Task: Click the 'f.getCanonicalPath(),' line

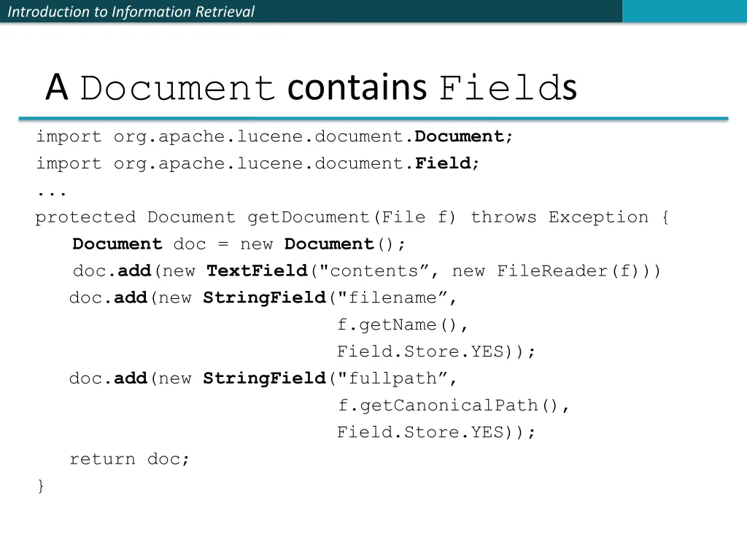Action: click(x=454, y=405)
